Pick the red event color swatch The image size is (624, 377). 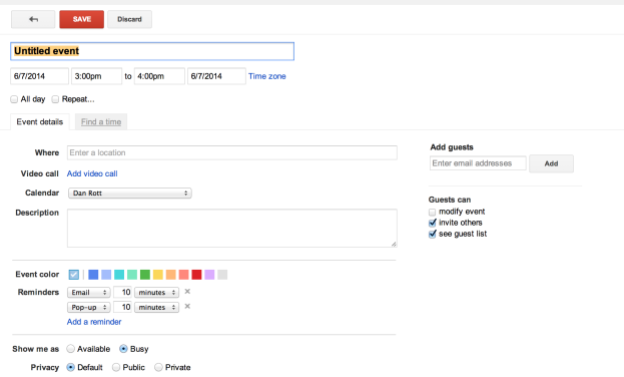[197, 275]
